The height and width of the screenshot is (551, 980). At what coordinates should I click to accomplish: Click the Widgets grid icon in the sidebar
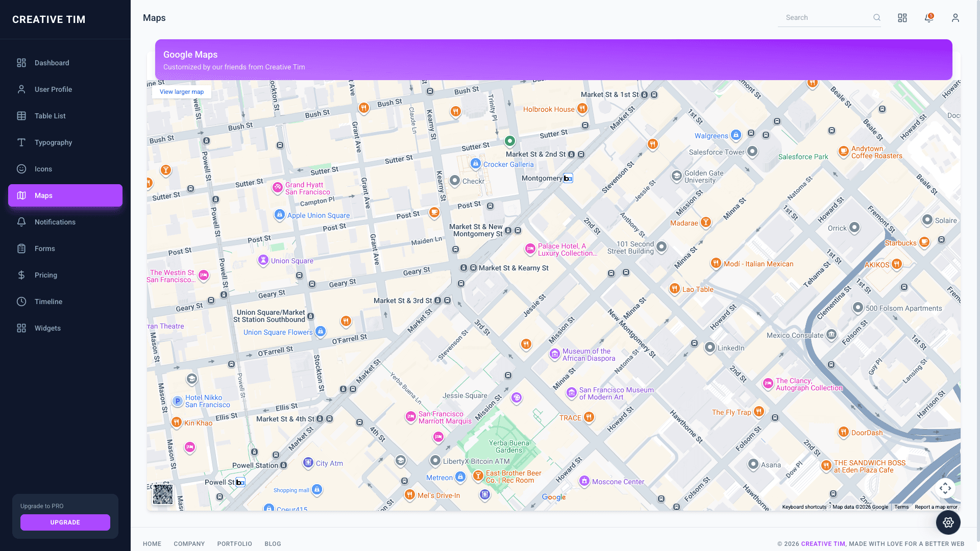(x=21, y=328)
